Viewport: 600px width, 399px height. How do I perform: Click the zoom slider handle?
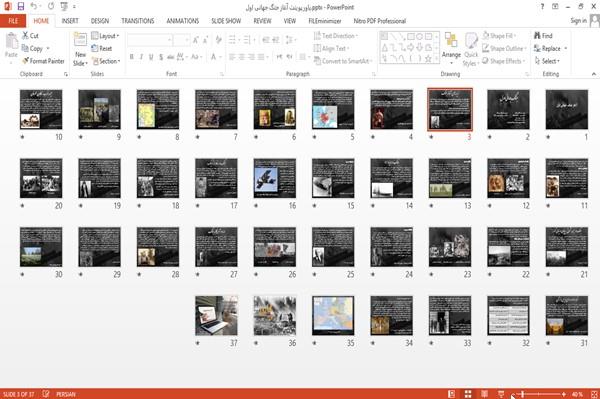pos(523,394)
